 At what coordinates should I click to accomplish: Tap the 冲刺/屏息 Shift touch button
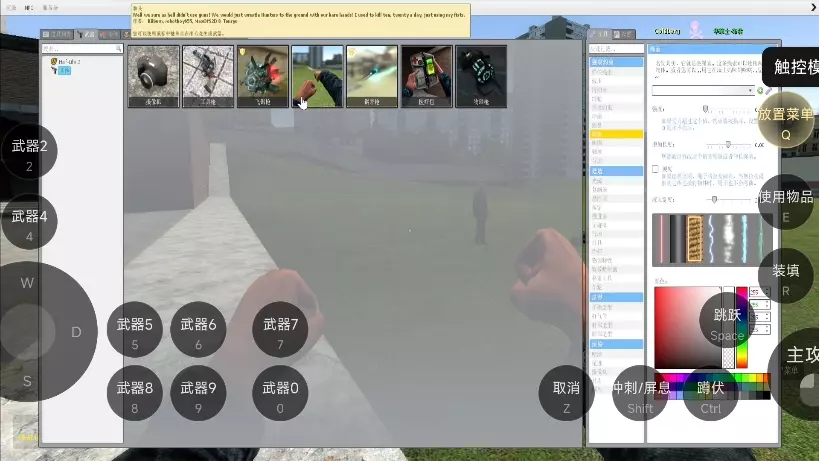click(x=640, y=393)
